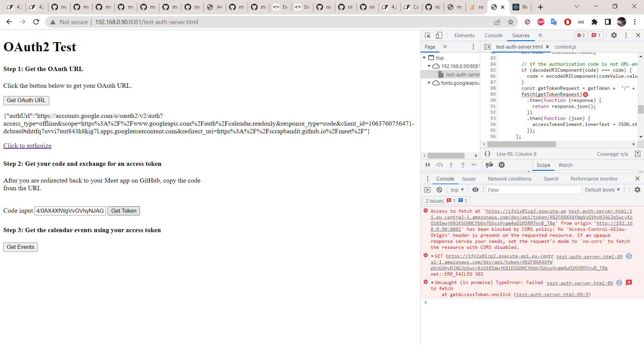
Task: Open Performance monitor drawer tab
Action: coord(594,179)
